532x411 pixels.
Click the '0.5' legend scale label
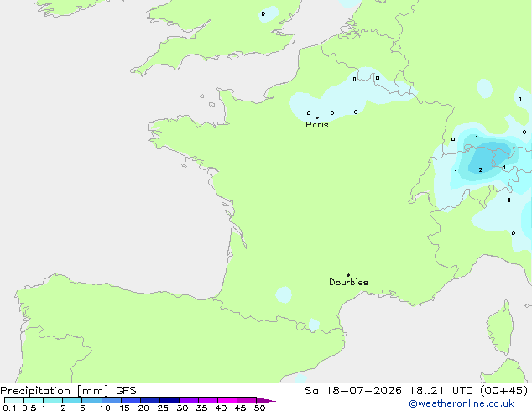coord(29,408)
